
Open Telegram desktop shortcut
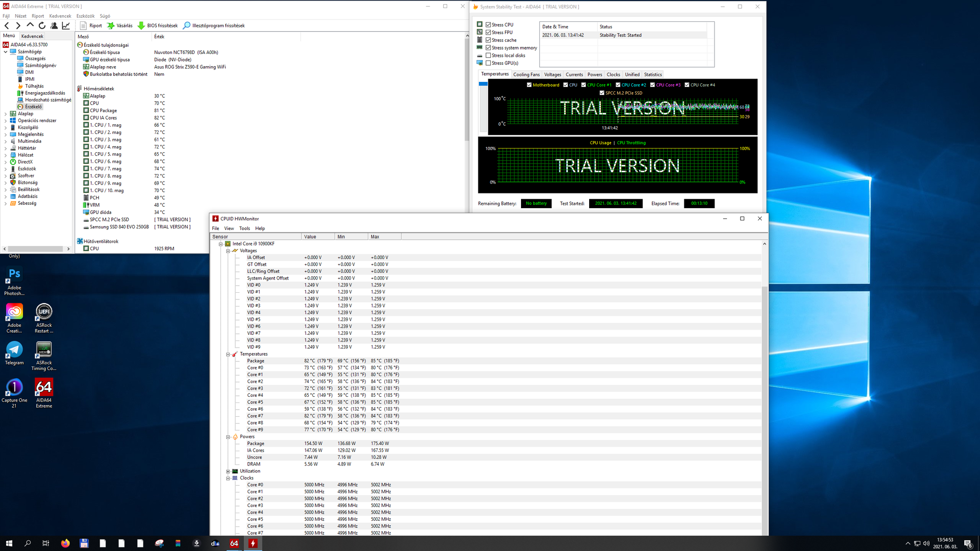[x=14, y=353]
